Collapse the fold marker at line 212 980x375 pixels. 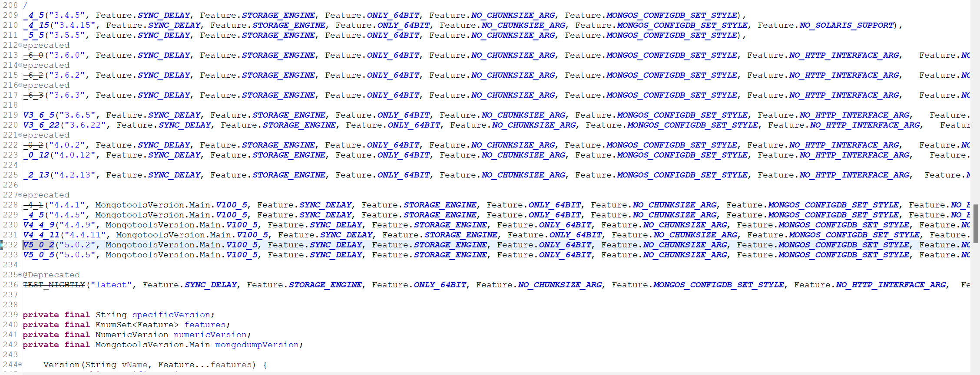pos(20,45)
